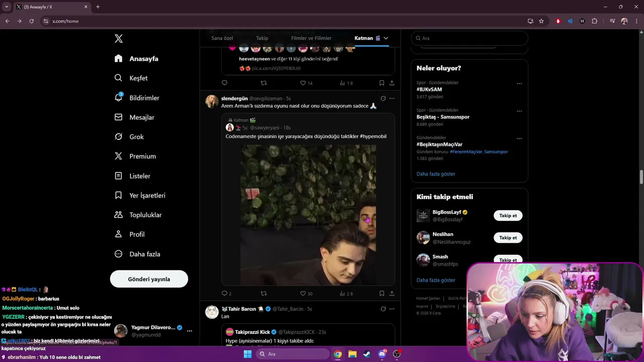Screen dimensions: 644x362
Task: Open the #FenerinMaçıVar topic link
Action: tap(466, 152)
